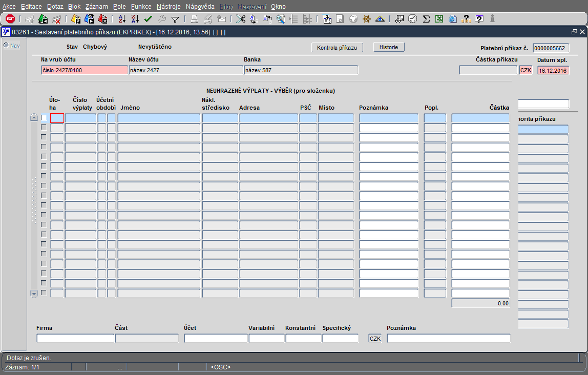Sort descending with the Z-A icon
The width and height of the screenshot is (588, 375).
point(135,19)
